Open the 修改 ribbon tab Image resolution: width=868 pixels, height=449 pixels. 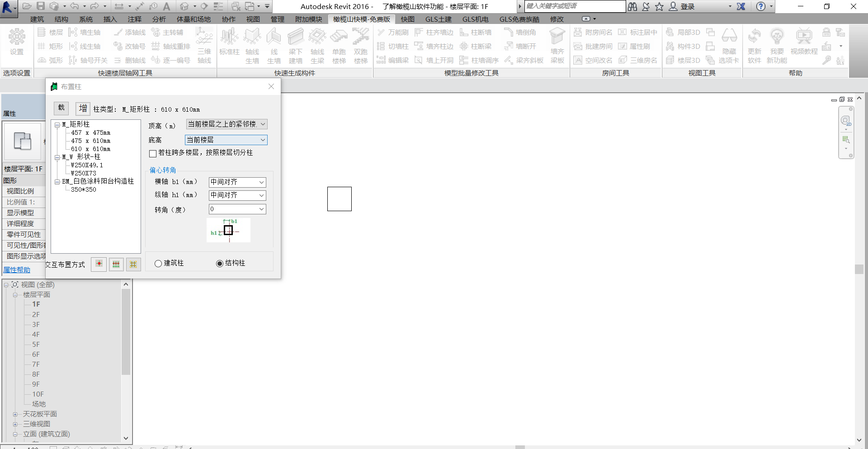557,19
